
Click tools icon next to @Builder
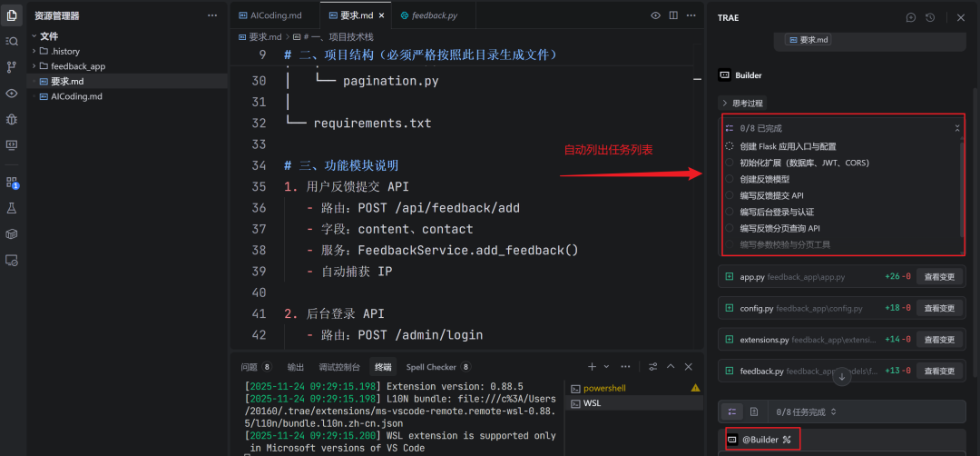click(x=787, y=440)
